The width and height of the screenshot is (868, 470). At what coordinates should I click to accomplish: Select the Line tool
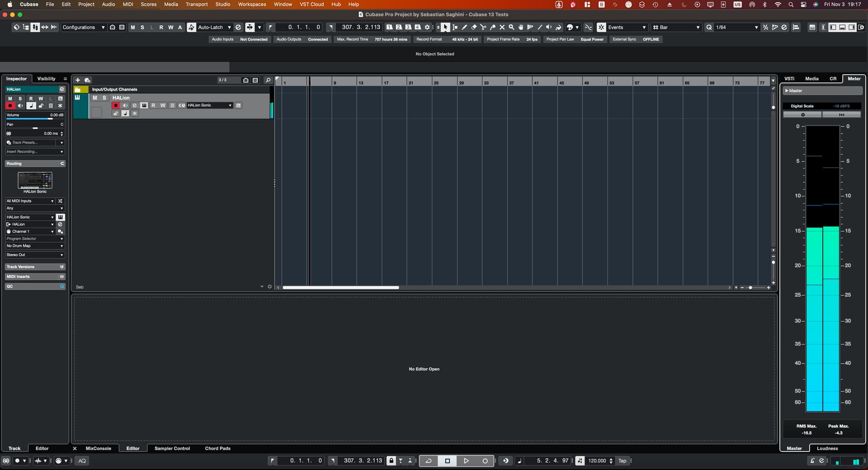coord(540,27)
